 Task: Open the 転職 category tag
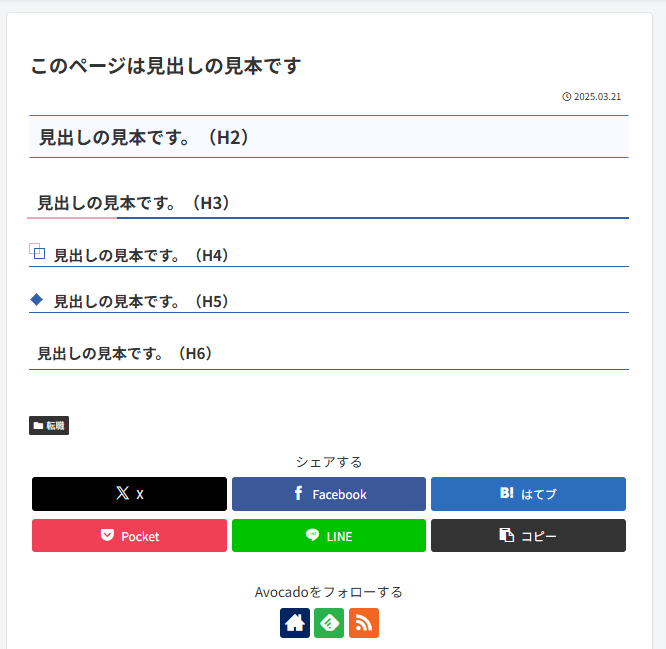49,426
